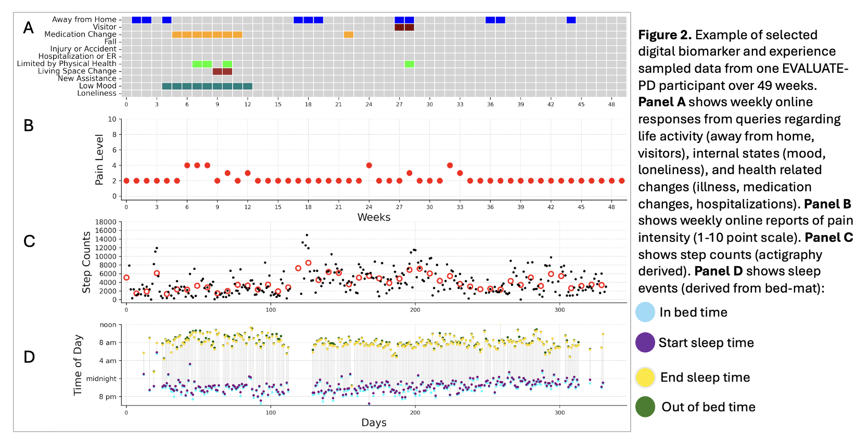Click the isolated orange Medication Change block near week 22
This screenshot has width=868, height=444.
click(x=349, y=35)
